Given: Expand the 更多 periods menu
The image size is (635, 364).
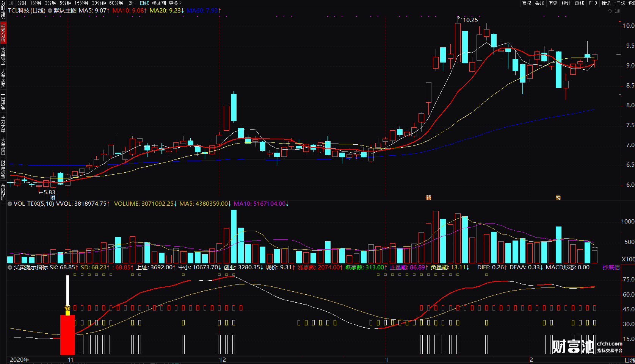Looking at the screenshot, I should (176, 3).
